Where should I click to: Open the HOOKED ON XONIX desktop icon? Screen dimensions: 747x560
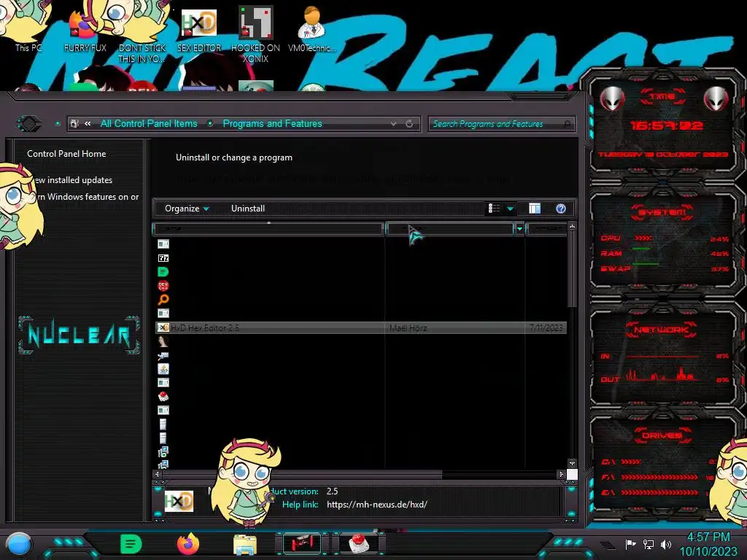click(255, 34)
